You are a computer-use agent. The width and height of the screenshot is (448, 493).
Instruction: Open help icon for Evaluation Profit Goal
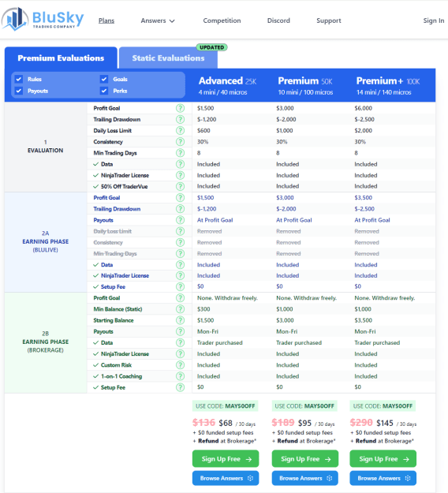(x=180, y=108)
